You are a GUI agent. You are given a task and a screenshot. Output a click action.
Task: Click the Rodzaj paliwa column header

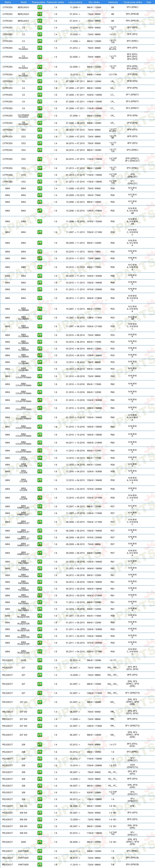click(39, 2)
